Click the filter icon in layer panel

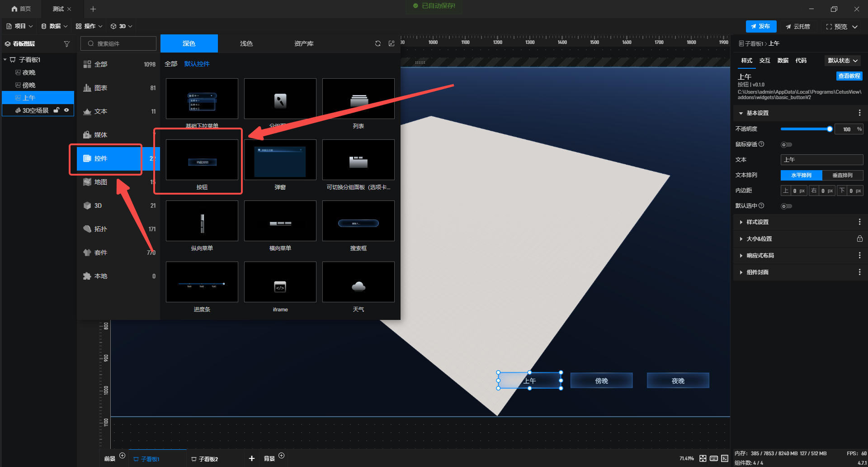coord(67,44)
